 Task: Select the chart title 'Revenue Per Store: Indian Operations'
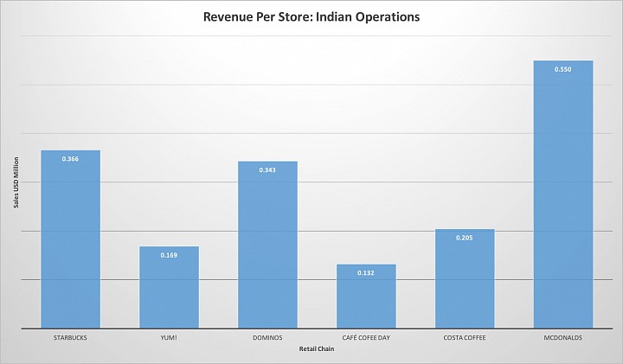311,16
